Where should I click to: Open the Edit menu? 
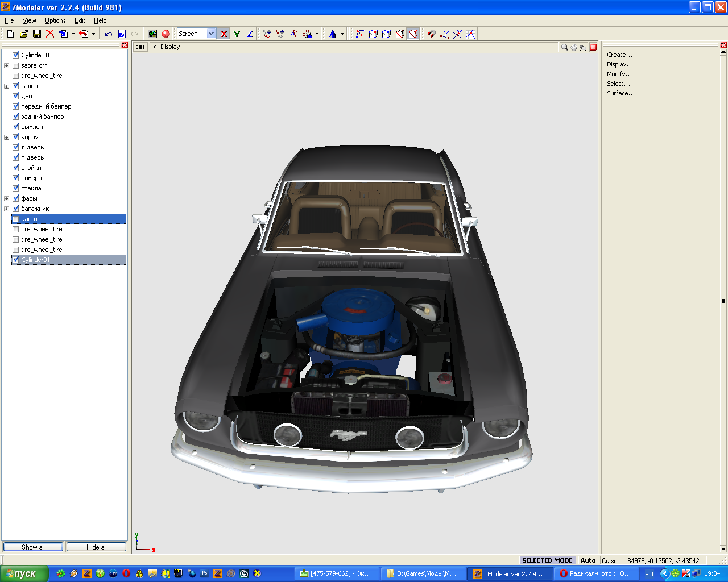pos(80,20)
